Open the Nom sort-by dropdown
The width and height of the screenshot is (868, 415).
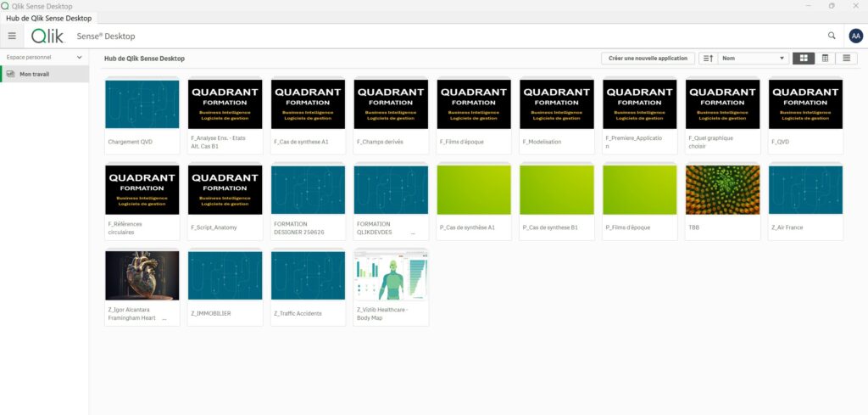754,59
